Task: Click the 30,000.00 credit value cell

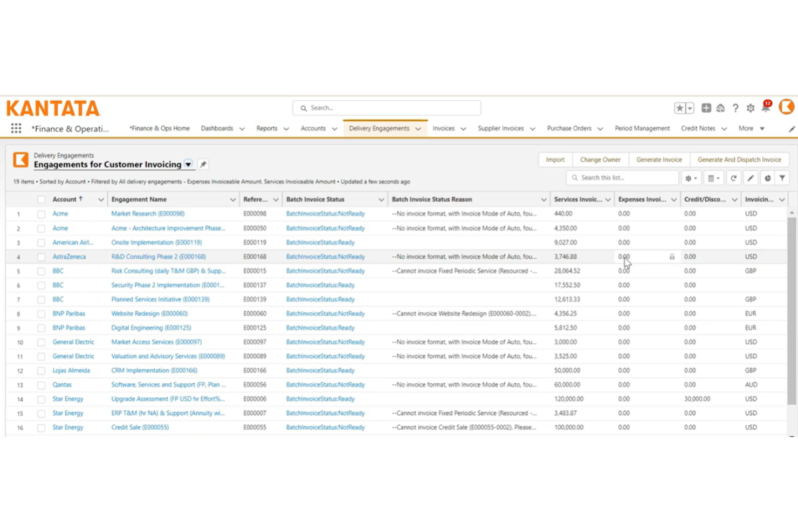Action: (697, 399)
